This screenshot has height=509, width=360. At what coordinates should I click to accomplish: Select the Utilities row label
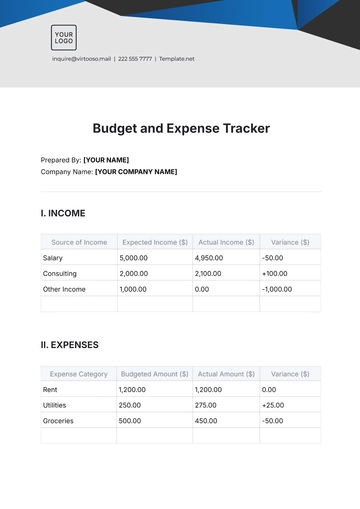[54, 405]
